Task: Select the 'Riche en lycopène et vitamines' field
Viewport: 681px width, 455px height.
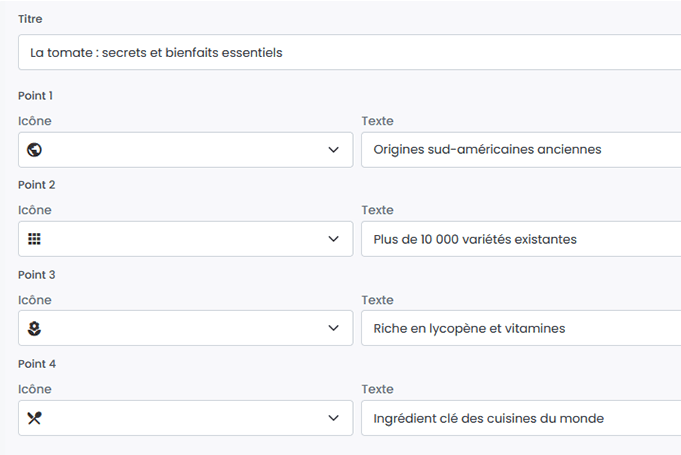Action: (520, 328)
